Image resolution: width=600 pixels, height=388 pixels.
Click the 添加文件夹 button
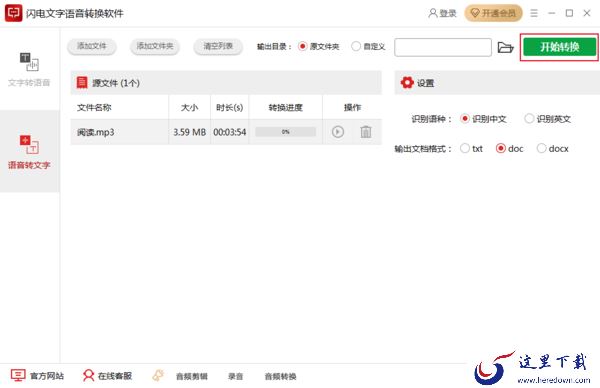click(155, 46)
